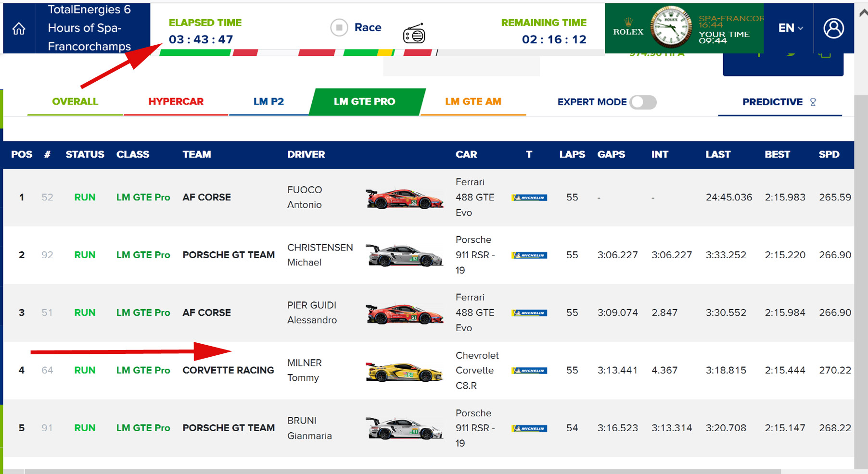This screenshot has height=474, width=868.
Task: Click the Predictive trophy icon
Action: click(813, 102)
